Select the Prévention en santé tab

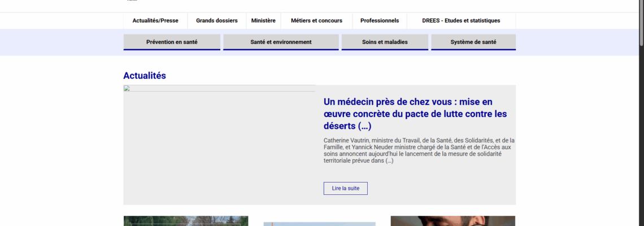tap(172, 42)
